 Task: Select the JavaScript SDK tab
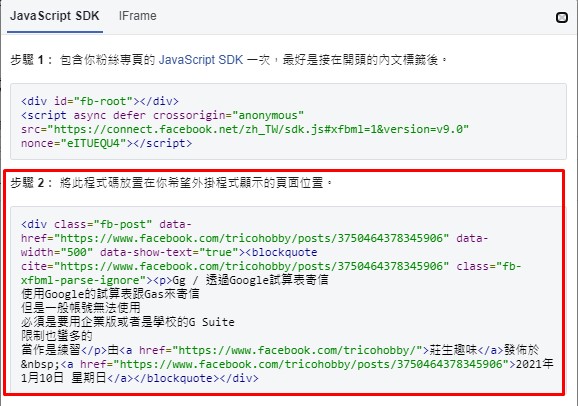click(x=55, y=16)
